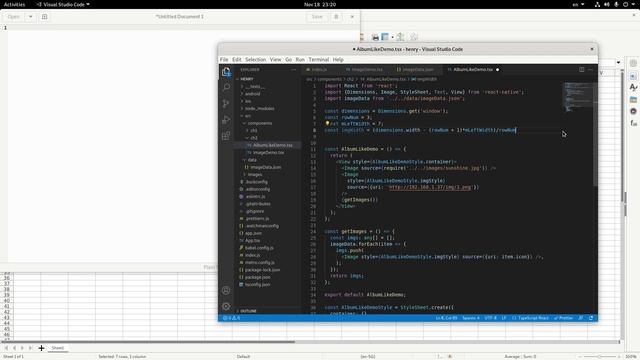Open the Extensions view in VS Code

[226, 136]
